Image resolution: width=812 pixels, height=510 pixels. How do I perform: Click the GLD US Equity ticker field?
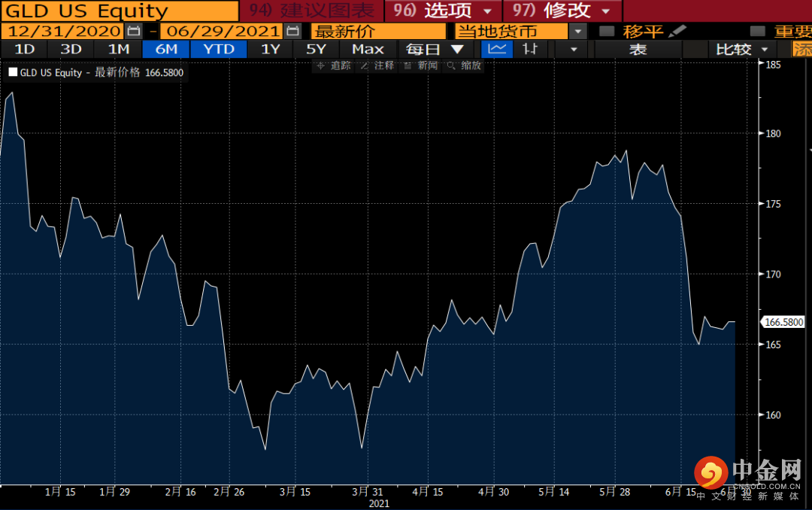coord(120,11)
